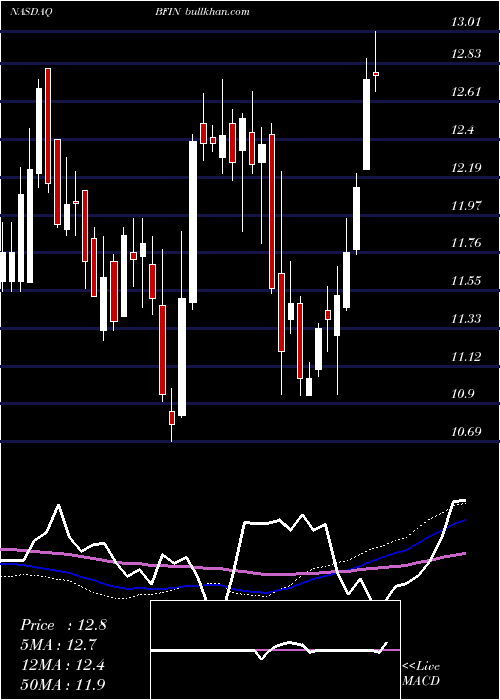Click the 50MA : 11.9 value
This screenshot has height=700, width=500.
pyautogui.click(x=63, y=685)
